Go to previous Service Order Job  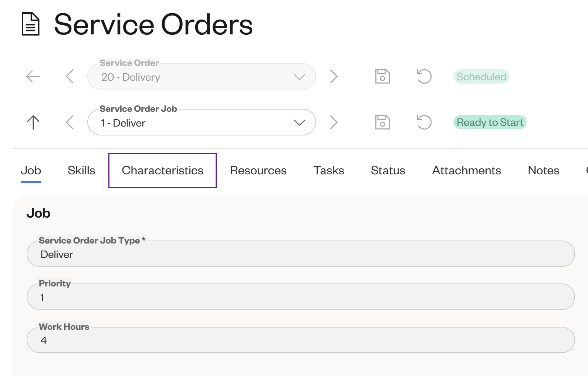70,122
